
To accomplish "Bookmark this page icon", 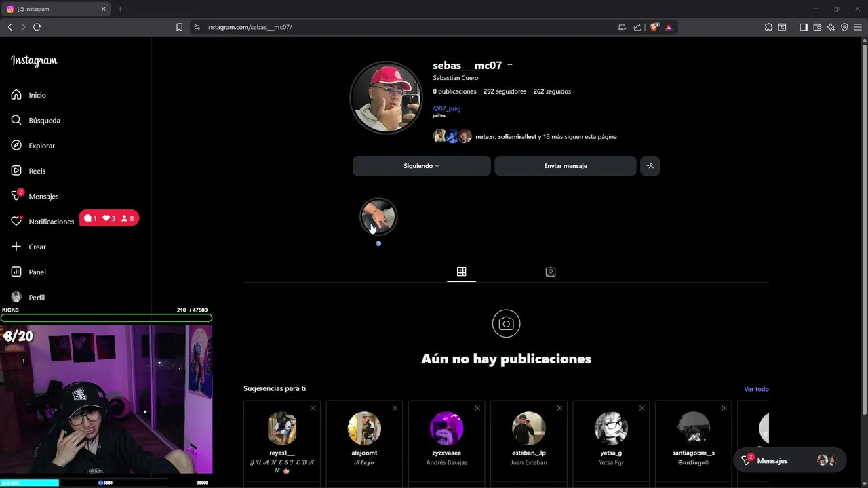I will pos(179,27).
